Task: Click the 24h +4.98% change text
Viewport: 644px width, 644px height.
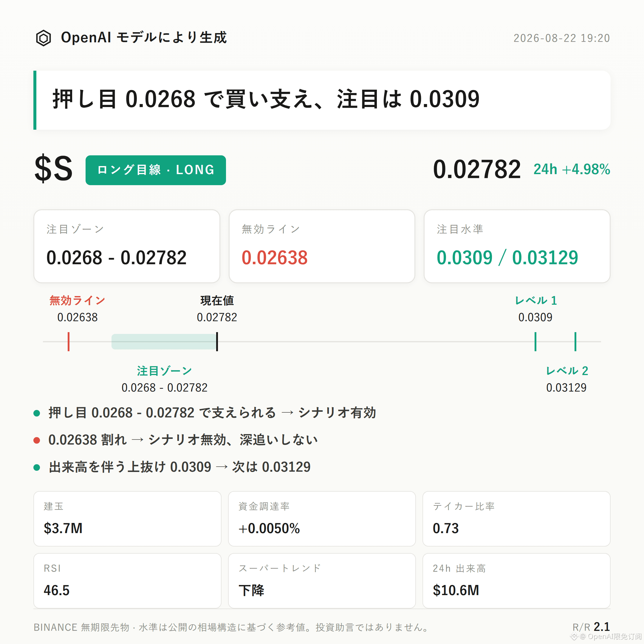Action: (572, 169)
